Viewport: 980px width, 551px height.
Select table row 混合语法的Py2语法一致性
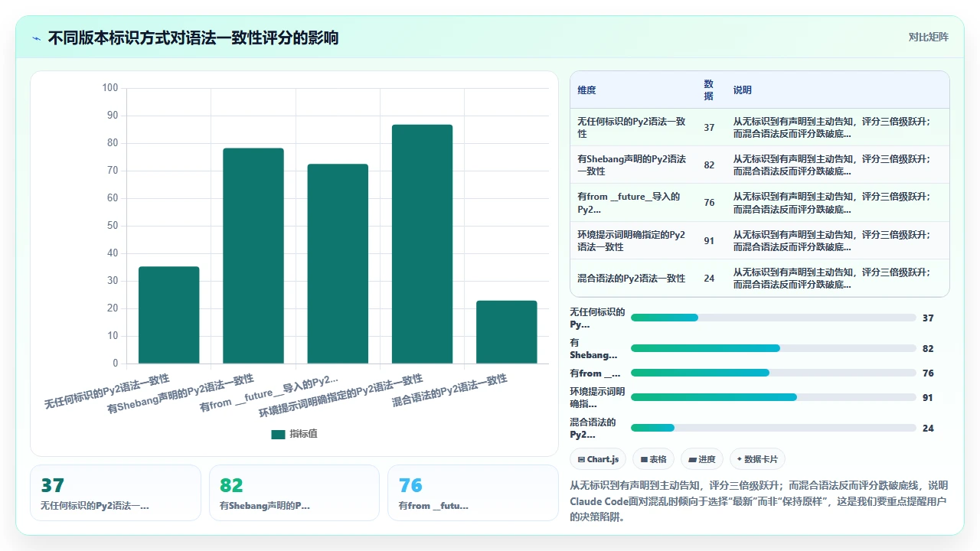[x=759, y=278]
